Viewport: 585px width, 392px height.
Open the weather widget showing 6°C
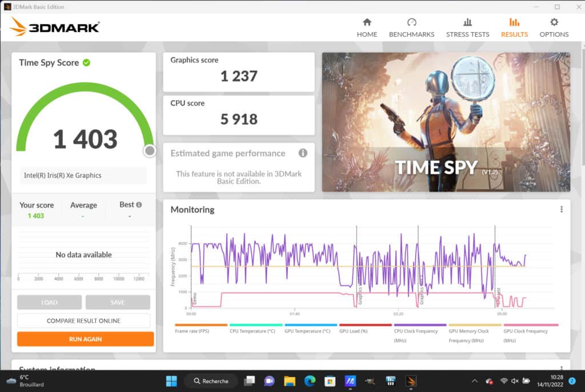pos(25,381)
